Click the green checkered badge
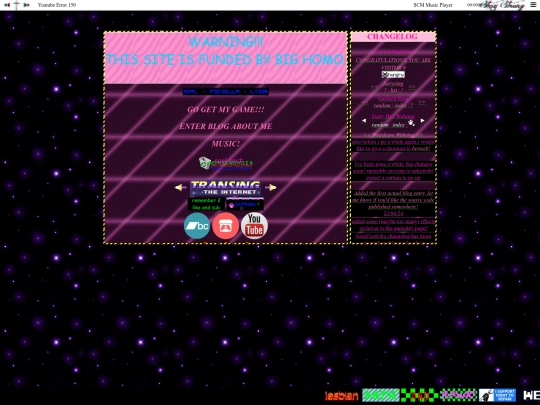The width and height of the screenshot is (540, 405). click(419, 395)
